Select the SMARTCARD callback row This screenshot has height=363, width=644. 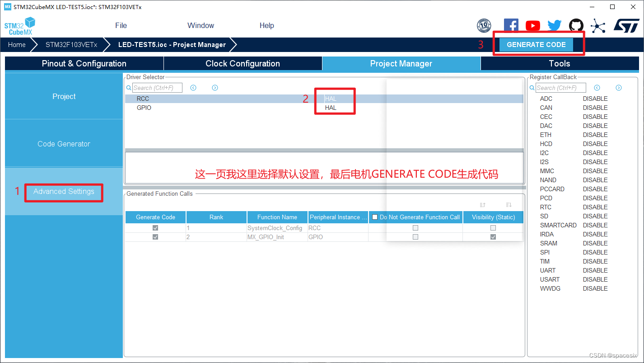583,225
